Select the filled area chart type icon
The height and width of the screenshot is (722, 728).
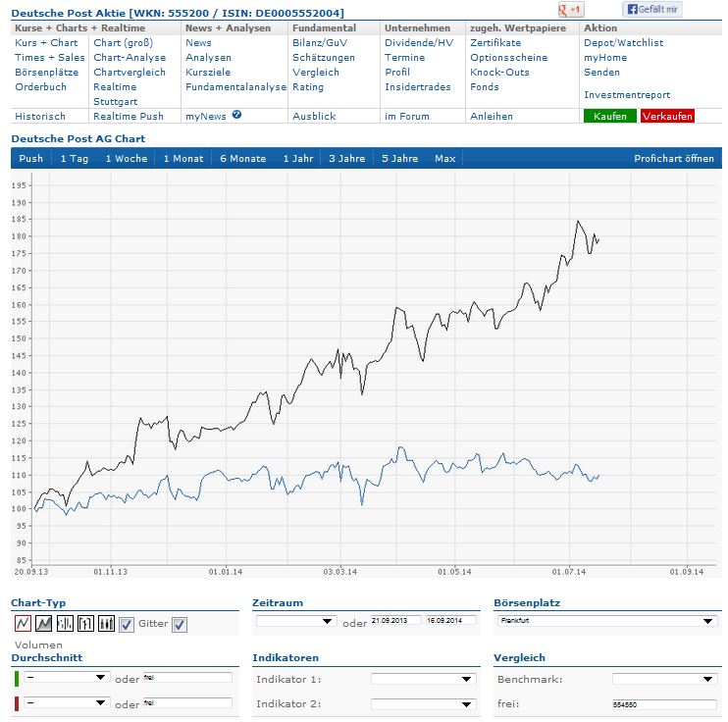click(x=43, y=623)
